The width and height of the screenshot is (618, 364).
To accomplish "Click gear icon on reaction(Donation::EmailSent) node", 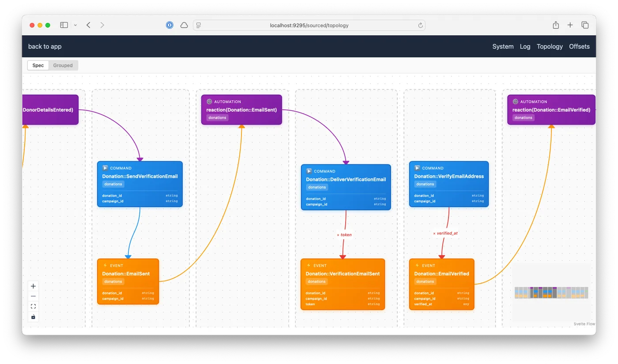I will pos(209,101).
